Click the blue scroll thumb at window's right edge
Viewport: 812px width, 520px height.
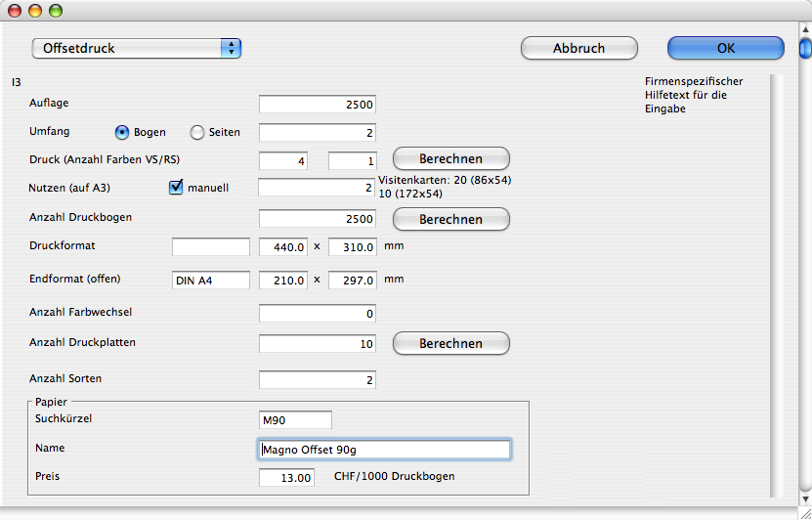pyautogui.click(x=804, y=48)
